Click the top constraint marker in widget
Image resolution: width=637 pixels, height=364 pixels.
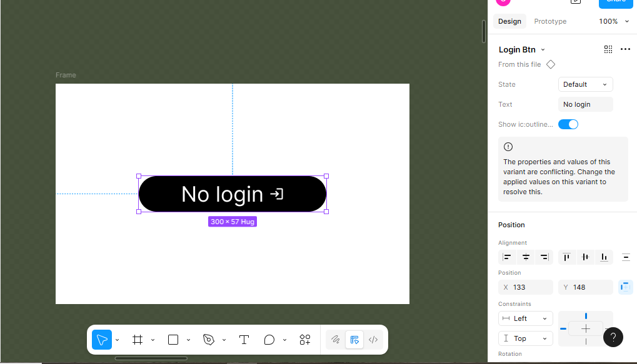(x=586, y=316)
